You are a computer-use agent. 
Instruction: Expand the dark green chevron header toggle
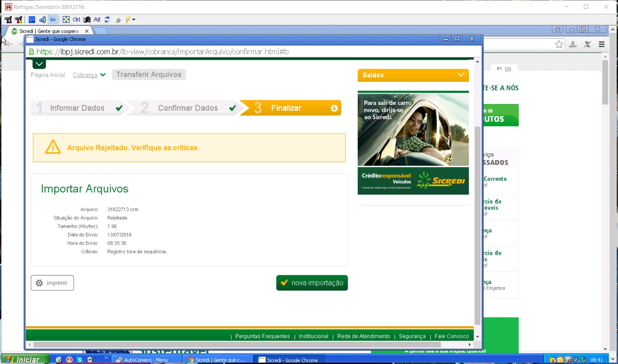(39, 64)
